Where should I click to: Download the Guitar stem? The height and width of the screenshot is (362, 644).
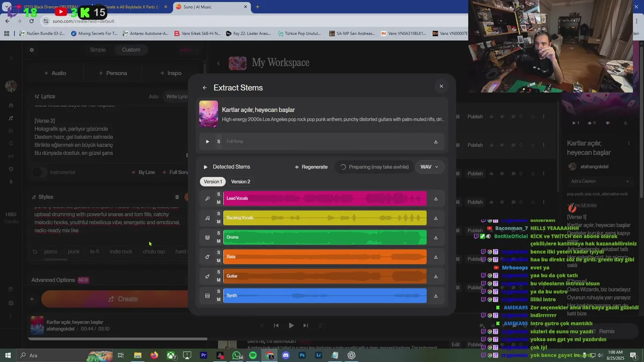point(436,276)
